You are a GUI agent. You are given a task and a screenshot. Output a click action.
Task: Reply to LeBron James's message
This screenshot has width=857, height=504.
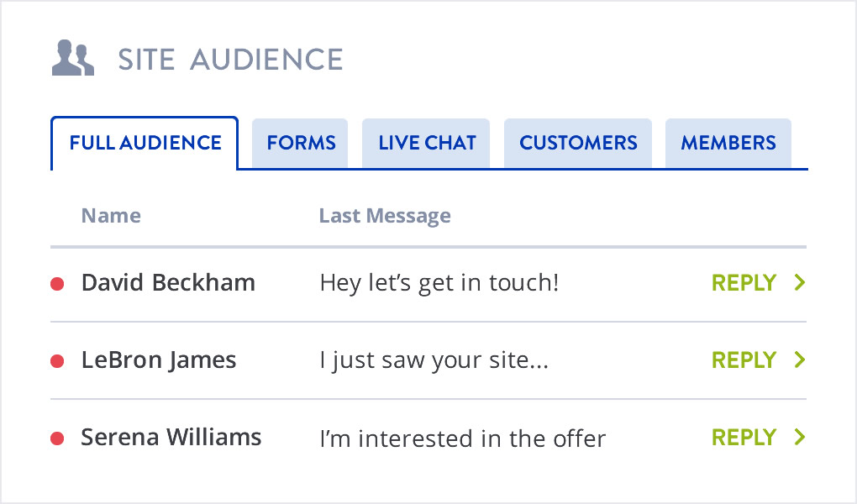point(744,360)
